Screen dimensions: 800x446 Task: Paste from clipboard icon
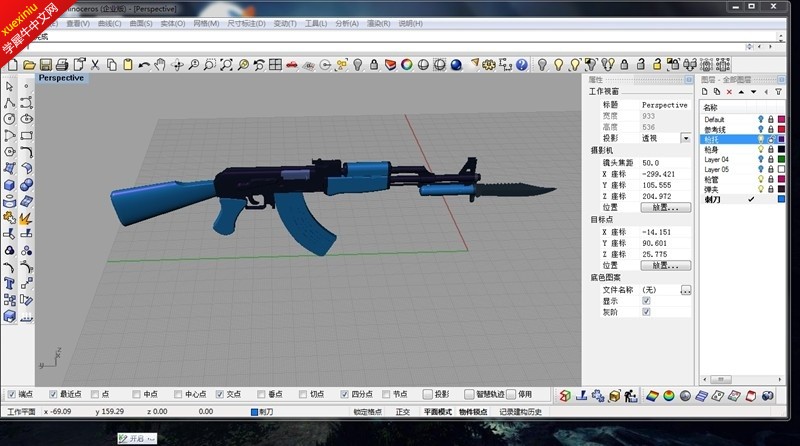point(128,65)
